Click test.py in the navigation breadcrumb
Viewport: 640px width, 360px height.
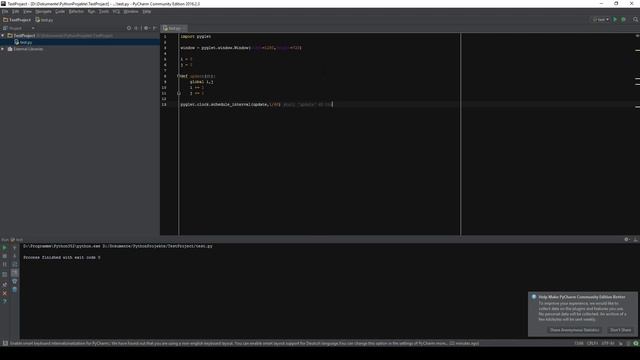click(44, 20)
